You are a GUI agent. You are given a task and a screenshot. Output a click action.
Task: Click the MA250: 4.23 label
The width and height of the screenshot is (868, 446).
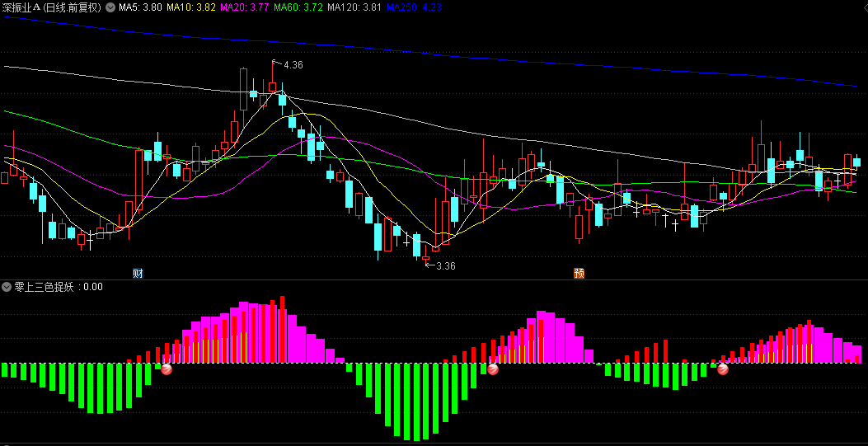point(414,7)
